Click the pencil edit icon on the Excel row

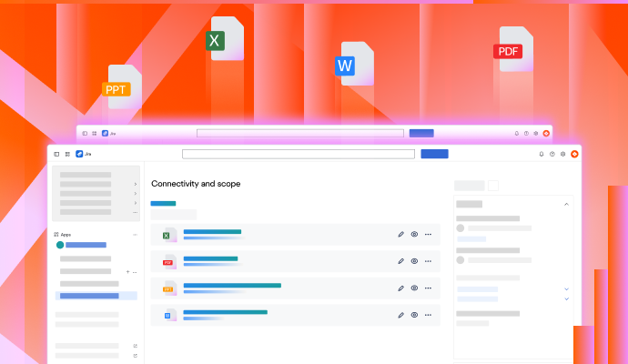point(400,235)
